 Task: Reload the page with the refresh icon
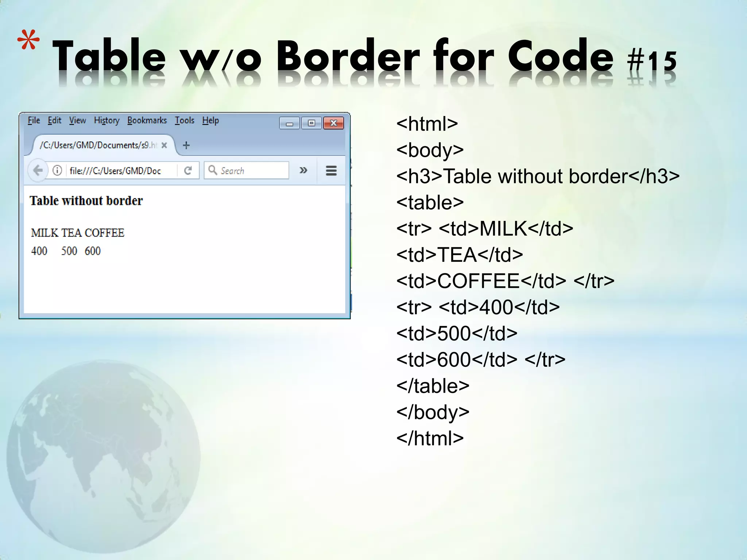pos(188,170)
